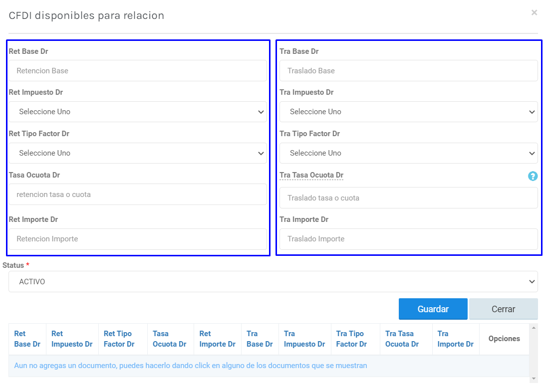Click the Opciones column header
Viewport: 549px width, 392px height.
pyautogui.click(x=504, y=339)
